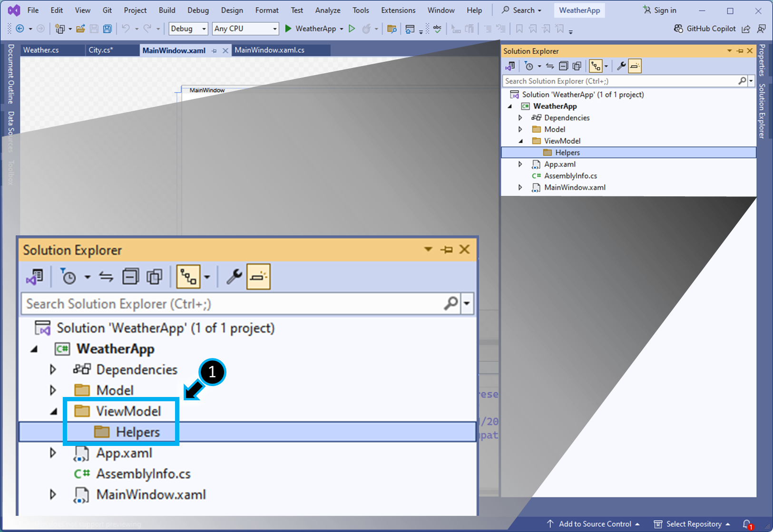
Task: Start debugging with green WeatherApp play button
Action: 310,29
